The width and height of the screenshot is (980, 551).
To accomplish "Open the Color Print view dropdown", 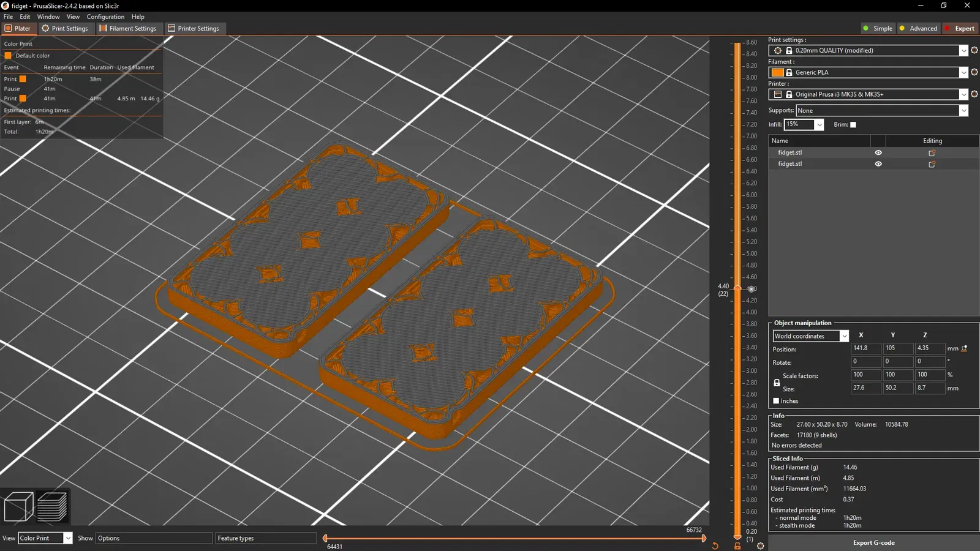I will click(45, 538).
